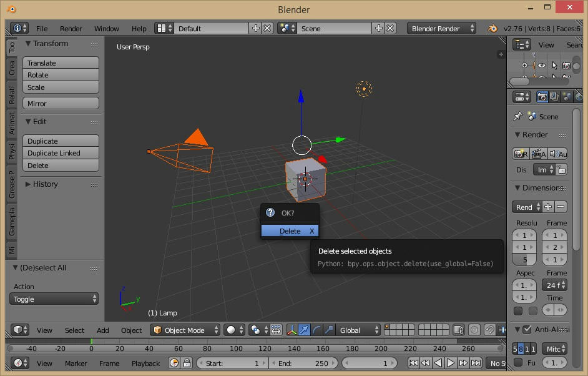Click Delete in the OK? confirmation popup
588x376 pixels.
point(290,231)
